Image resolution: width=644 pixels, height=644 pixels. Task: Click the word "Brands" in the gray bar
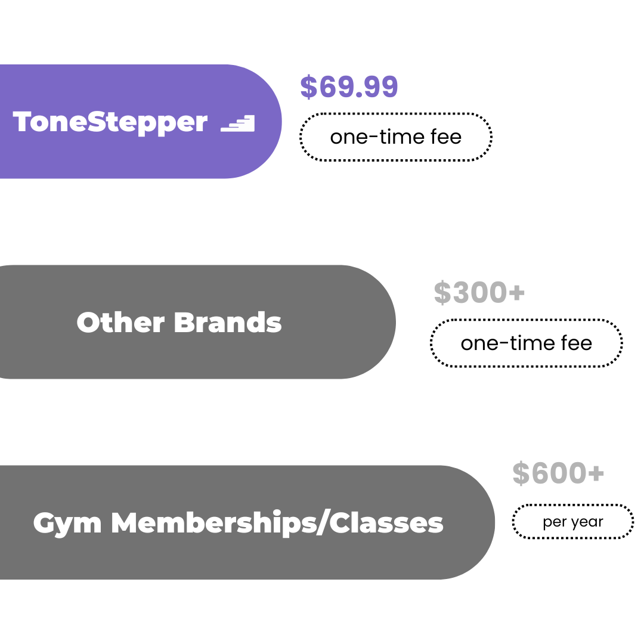click(x=228, y=323)
